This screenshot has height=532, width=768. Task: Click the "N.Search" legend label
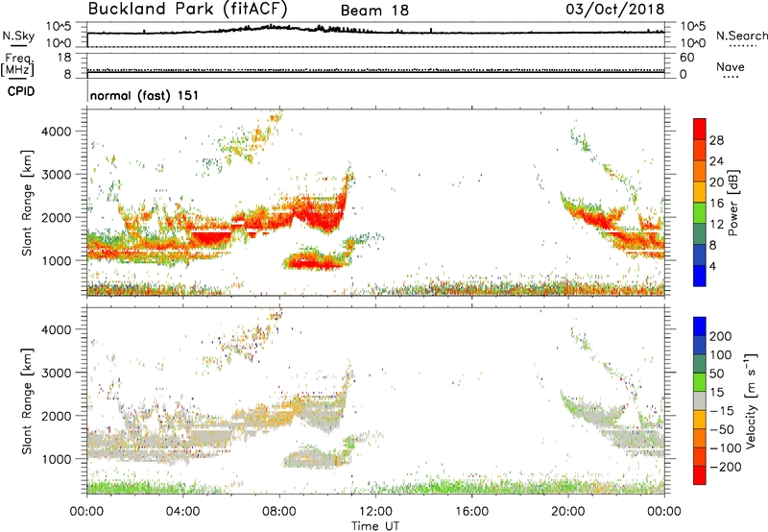(742, 36)
